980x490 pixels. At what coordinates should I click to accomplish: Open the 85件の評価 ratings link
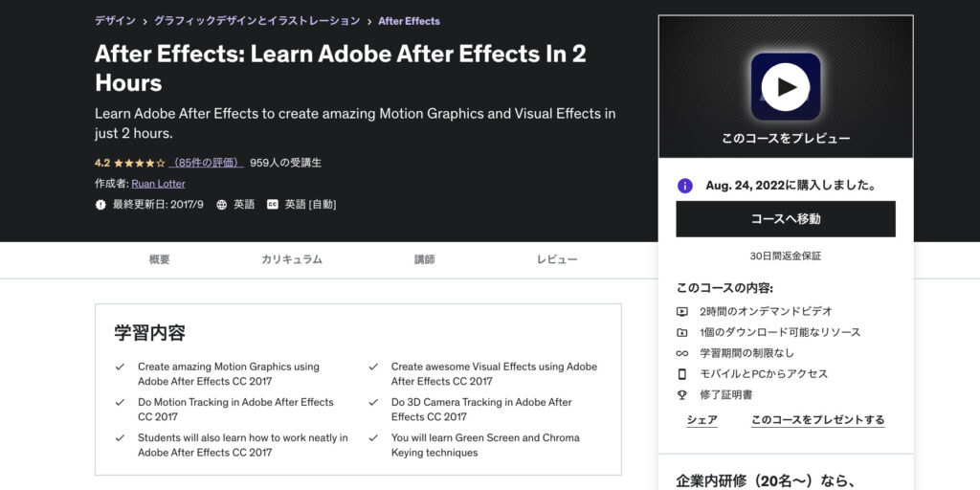click(207, 163)
